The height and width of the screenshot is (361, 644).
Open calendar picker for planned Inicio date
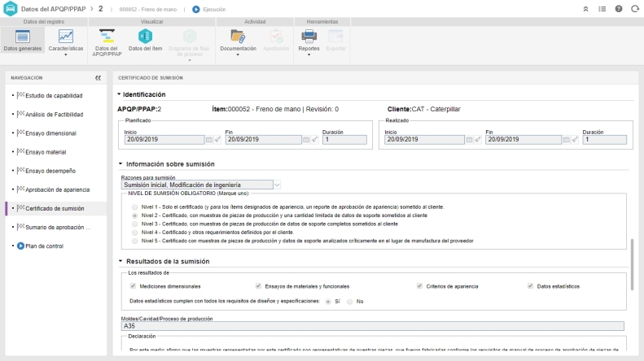[x=208, y=140]
